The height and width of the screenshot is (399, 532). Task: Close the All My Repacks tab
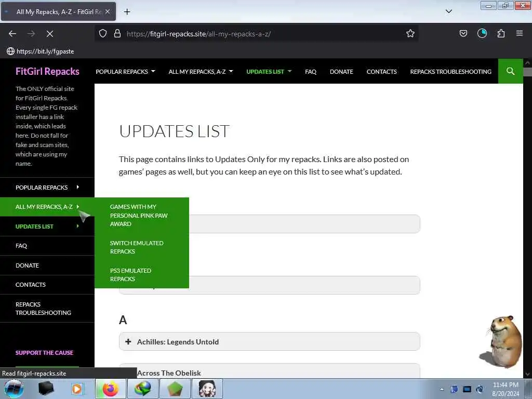pos(108,11)
